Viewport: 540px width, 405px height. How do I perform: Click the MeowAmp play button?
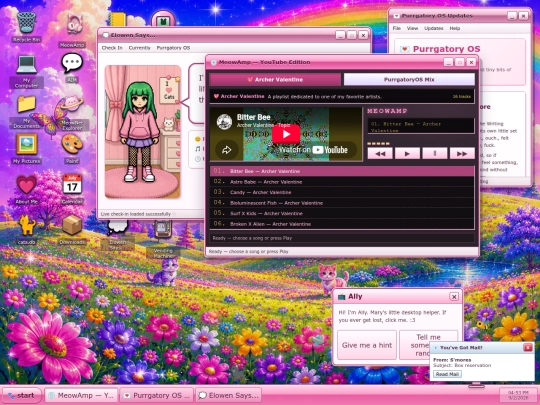407,154
